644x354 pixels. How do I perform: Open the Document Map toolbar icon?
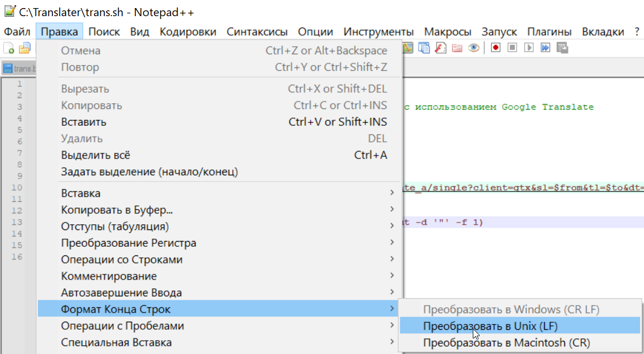coord(407,48)
